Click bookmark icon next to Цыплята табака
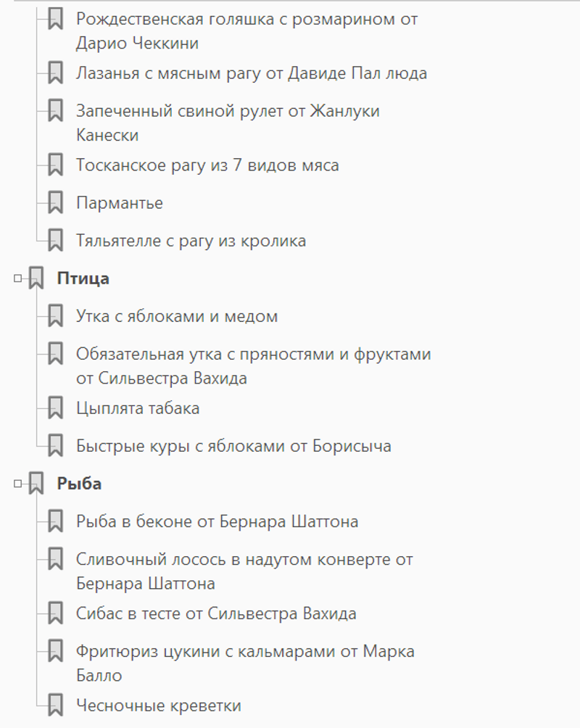The image size is (580, 728). pos(55,408)
